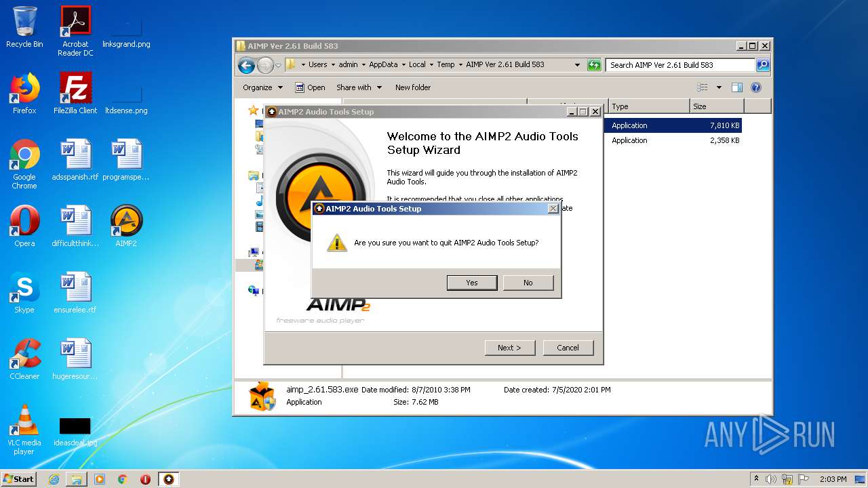Focus the Search AIMP Ver 2.61 field
The image size is (868, 488).
pyautogui.click(x=680, y=65)
